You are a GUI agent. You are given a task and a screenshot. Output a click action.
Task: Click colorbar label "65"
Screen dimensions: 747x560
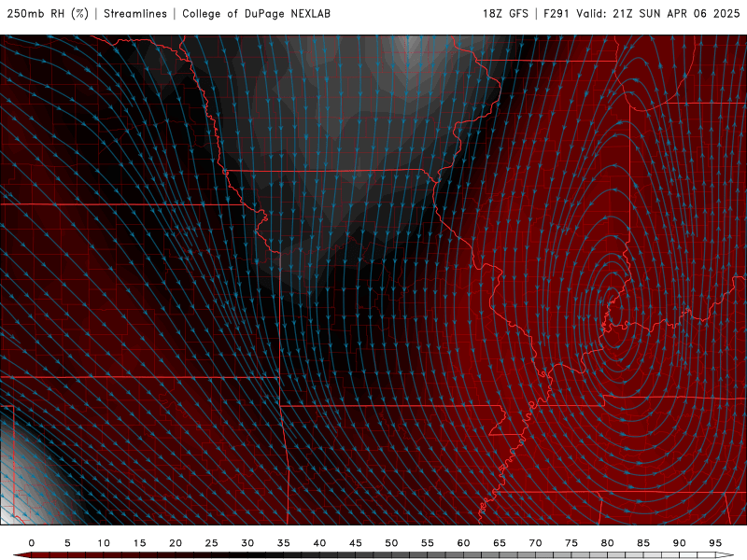point(500,543)
